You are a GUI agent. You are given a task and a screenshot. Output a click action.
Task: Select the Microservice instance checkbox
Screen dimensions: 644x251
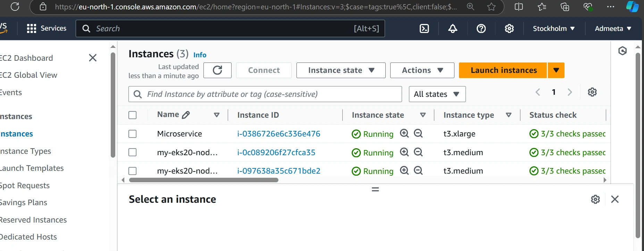133,134
